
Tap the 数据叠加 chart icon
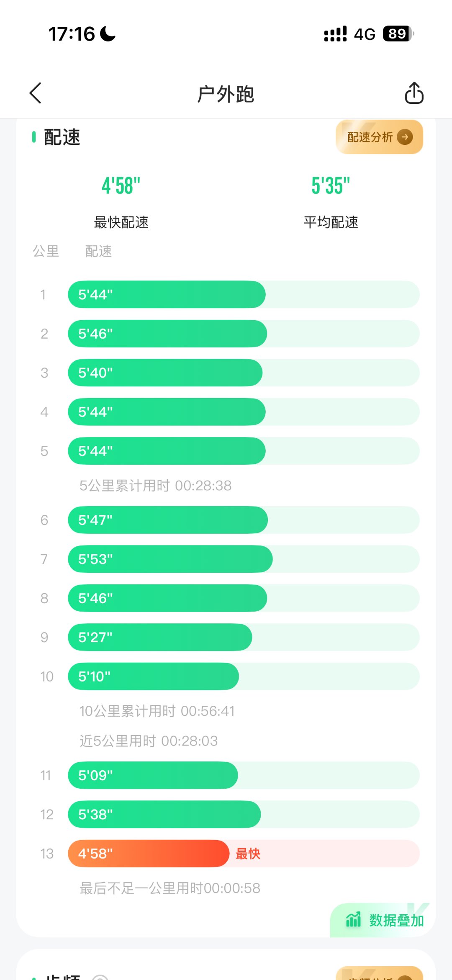pyautogui.click(x=353, y=920)
